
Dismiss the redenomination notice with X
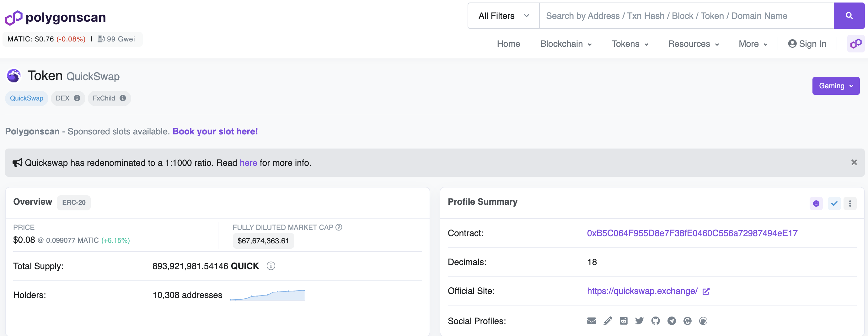(854, 162)
